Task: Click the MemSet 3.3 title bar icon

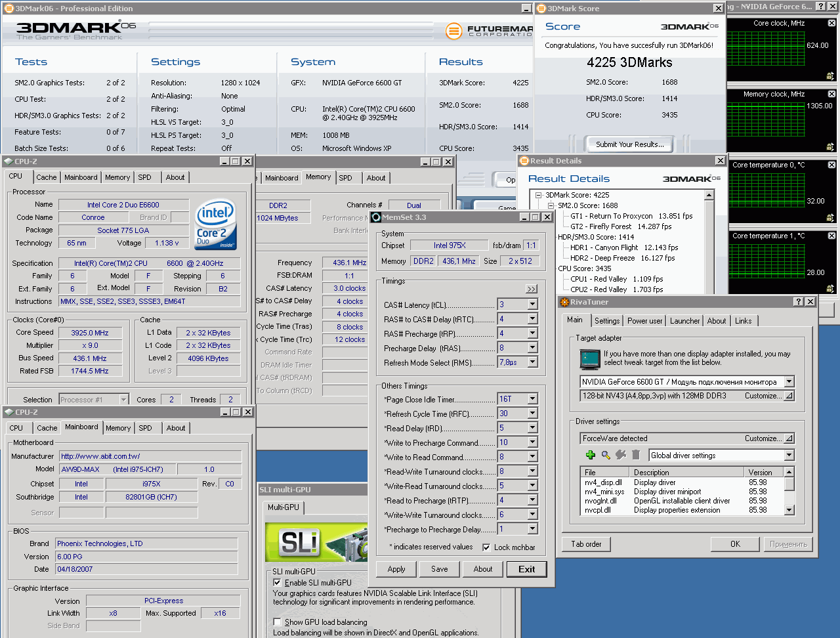Action: tap(376, 217)
